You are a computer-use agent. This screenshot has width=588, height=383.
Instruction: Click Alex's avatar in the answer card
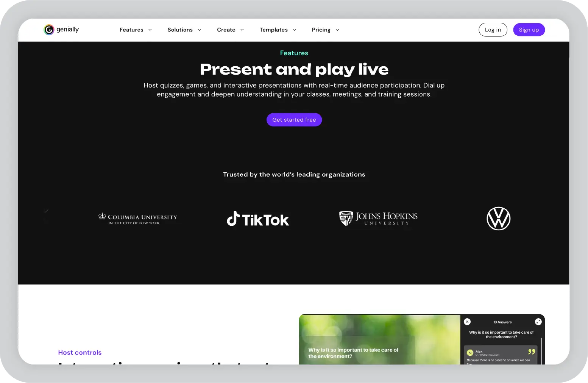click(x=470, y=353)
